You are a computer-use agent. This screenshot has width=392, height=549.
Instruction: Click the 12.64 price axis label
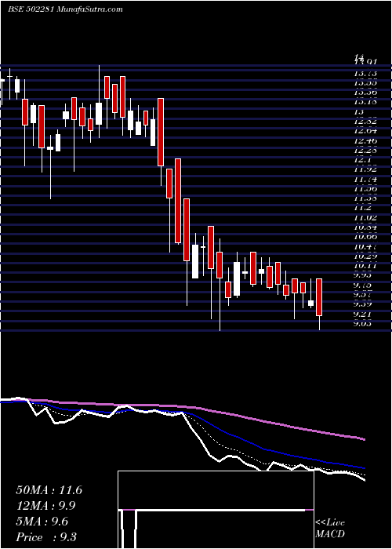tap(365, 131)
